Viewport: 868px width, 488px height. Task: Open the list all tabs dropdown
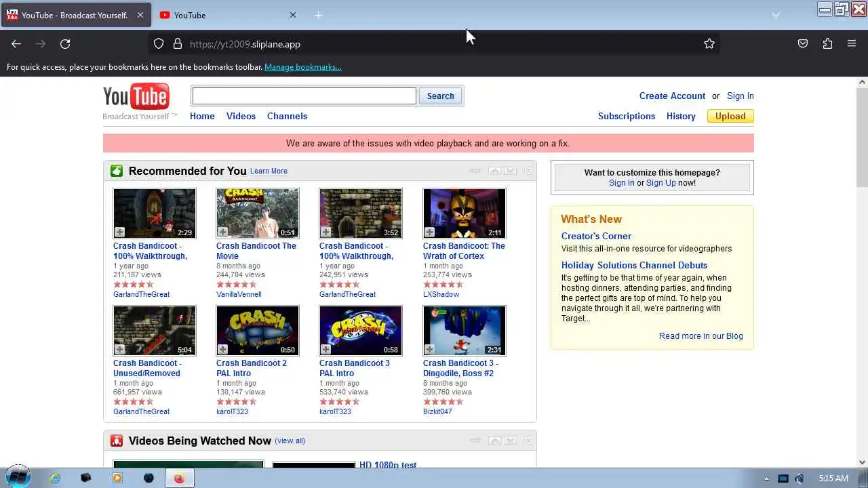(776, 15)
